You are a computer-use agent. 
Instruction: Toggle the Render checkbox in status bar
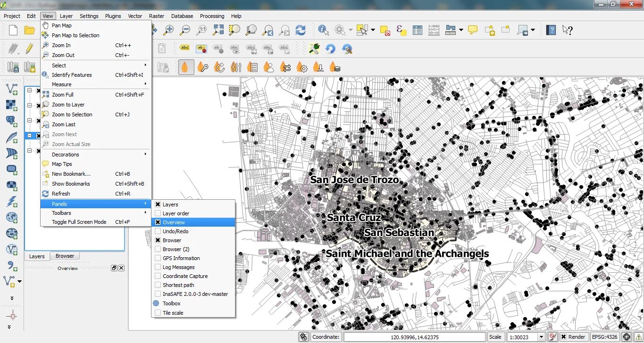(x=563, y=337)
